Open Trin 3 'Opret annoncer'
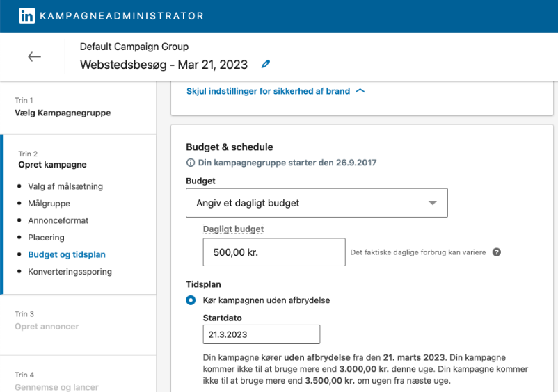The image size is (558, 392). 47,326
